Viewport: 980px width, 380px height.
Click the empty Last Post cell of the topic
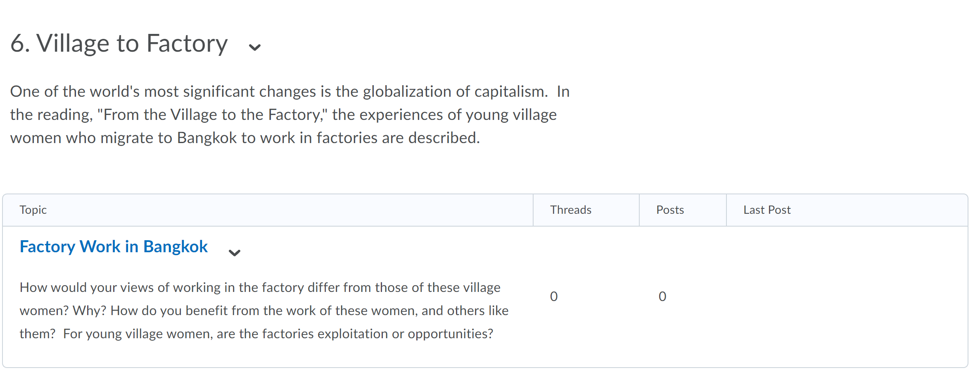point(847,296)
